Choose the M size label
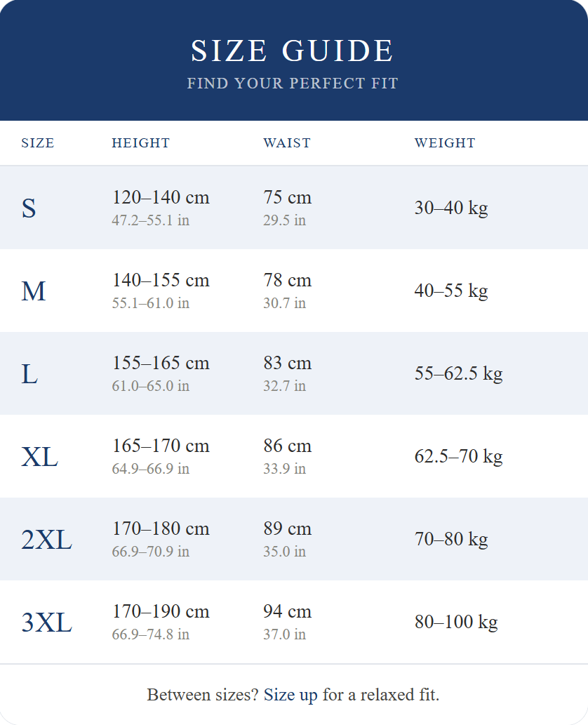Image resolution: width=588 pixels, height=725 pixels. click(34, 291)
